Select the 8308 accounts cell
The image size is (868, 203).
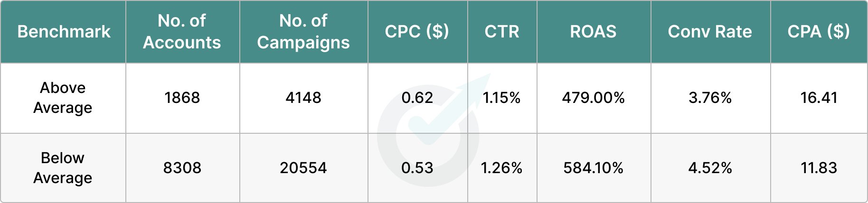coord(182,168)
